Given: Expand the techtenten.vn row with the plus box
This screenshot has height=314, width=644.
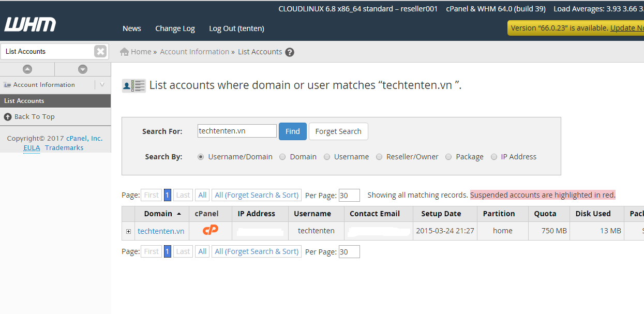Looking at the screenshot, I should point(129,231).
